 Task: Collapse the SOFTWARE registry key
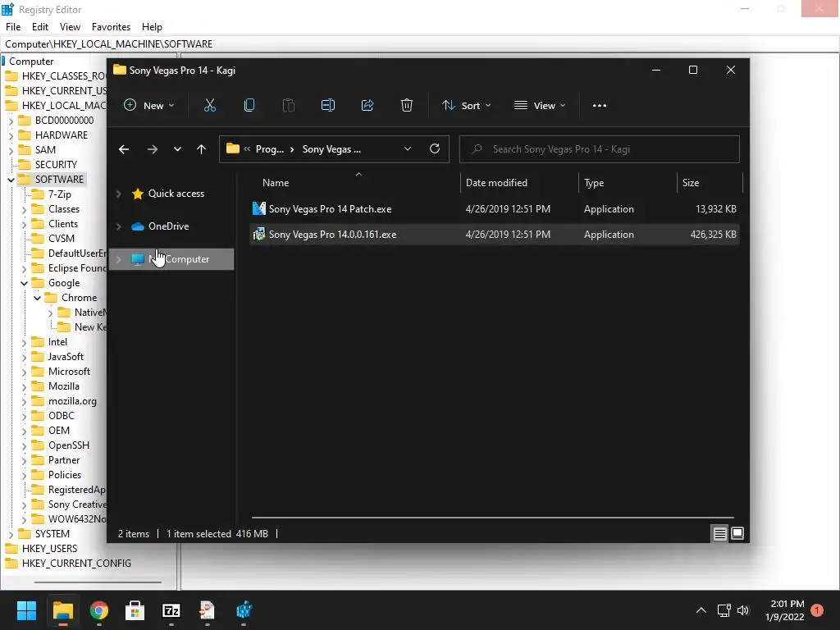coord(11,180)
